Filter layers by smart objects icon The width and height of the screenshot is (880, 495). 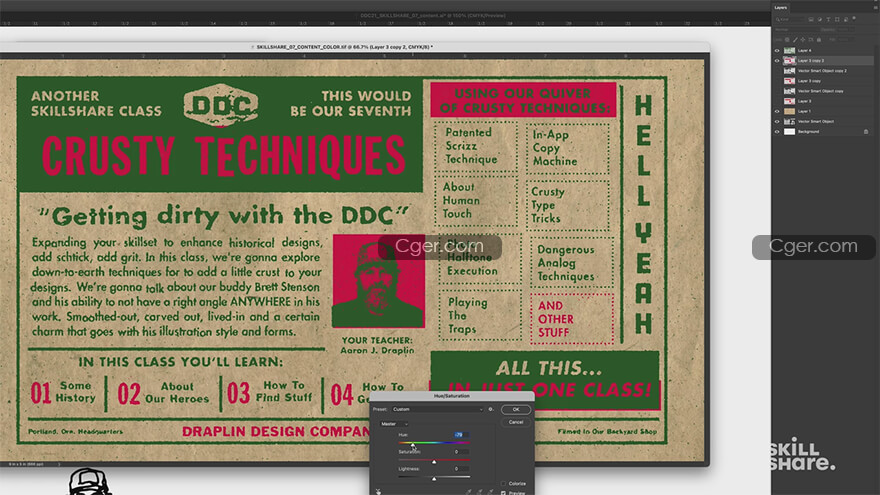[846, 20]
